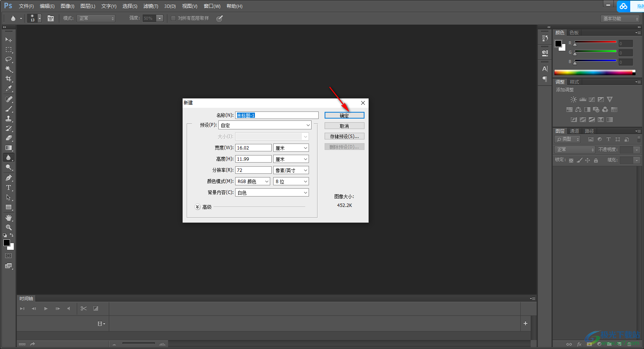Select the Hand tool

(9, 218)
